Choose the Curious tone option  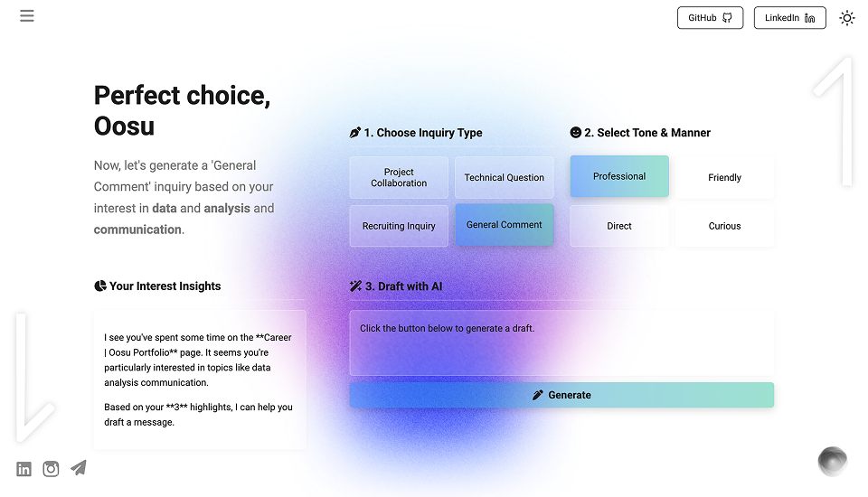coord(724,226)
